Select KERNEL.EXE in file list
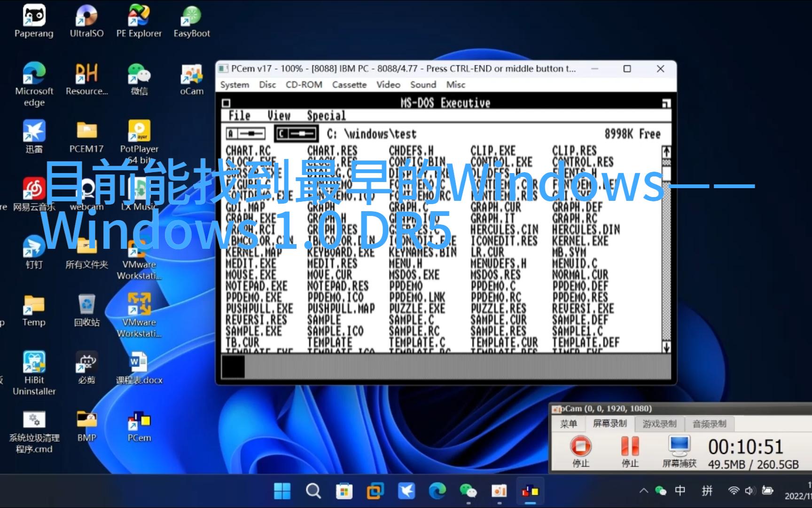This screenshot has width=812, height=508. [580, 241]
